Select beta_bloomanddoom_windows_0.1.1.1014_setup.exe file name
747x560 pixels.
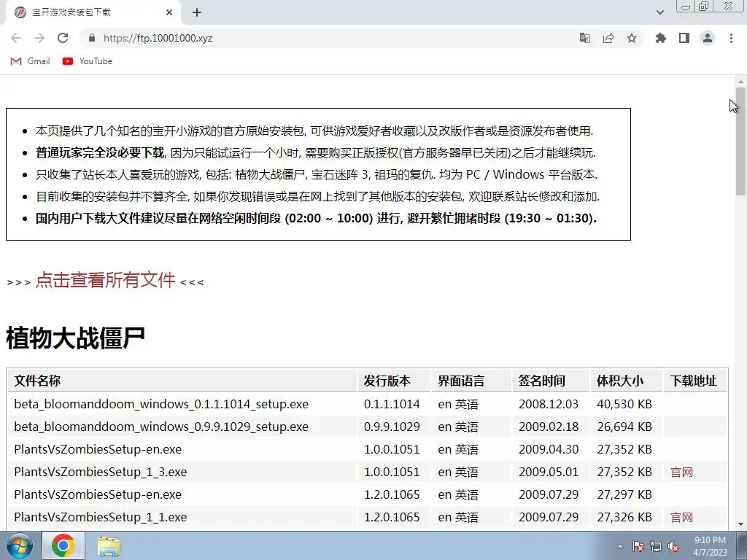[x=161, y=404]
